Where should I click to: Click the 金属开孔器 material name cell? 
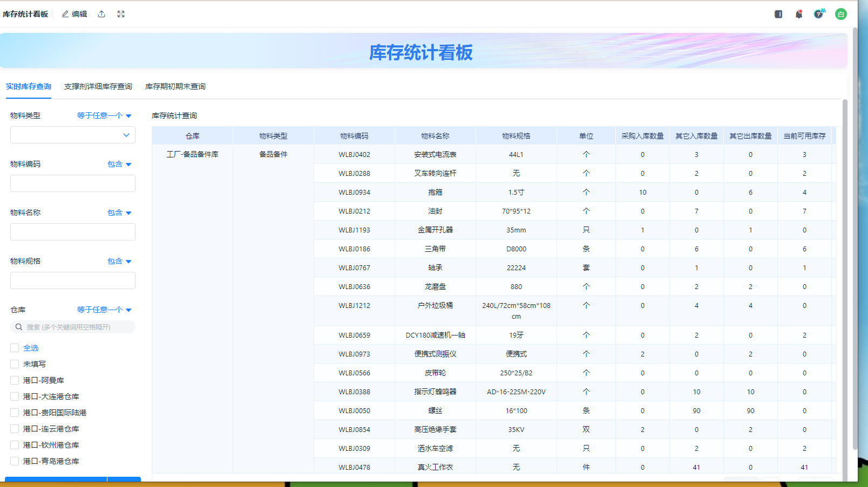(x=436, y=230)
